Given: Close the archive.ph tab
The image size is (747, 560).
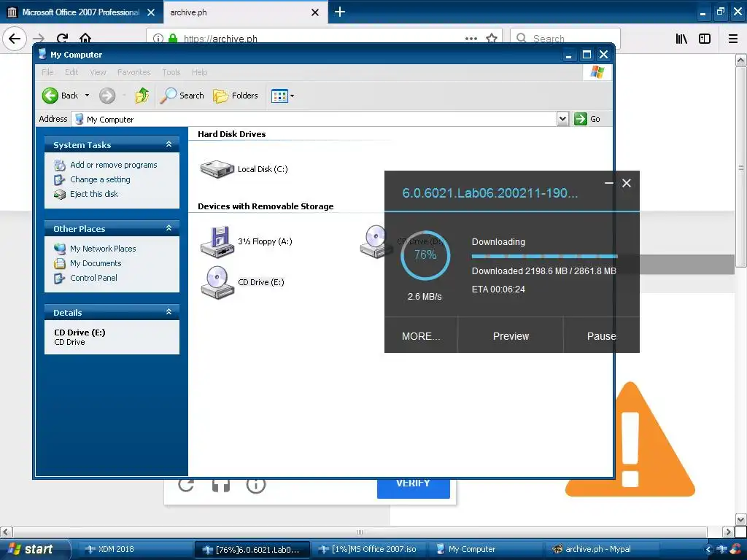Looking at the screenshot, I should tap(315, 12).
